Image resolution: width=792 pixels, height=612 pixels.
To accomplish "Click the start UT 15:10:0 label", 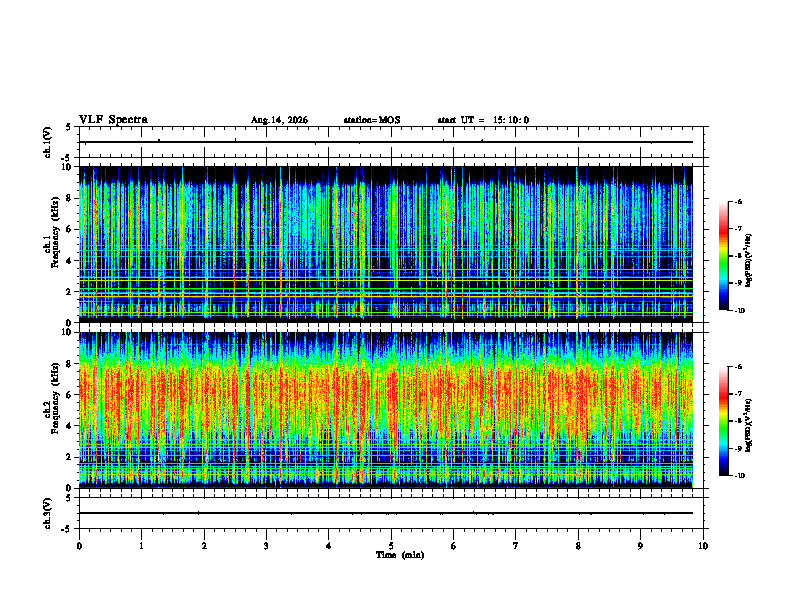I will tap(483, 120).
